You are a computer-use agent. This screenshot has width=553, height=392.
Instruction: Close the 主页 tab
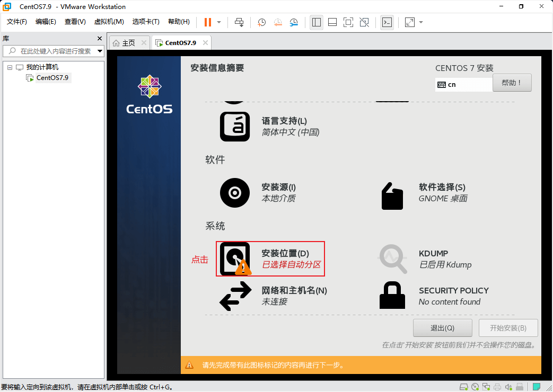144,43
